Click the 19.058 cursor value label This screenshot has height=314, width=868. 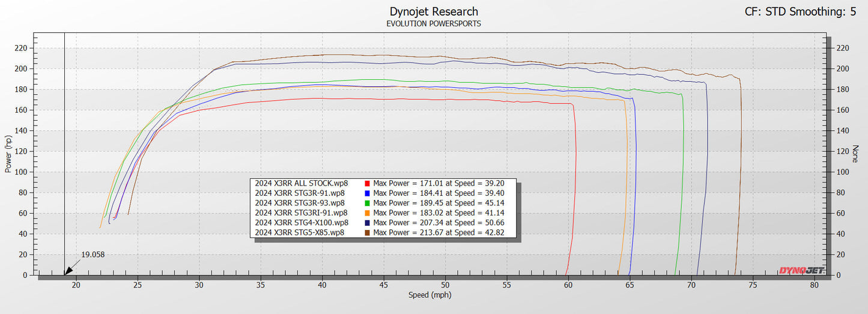[x=93, y=255]
